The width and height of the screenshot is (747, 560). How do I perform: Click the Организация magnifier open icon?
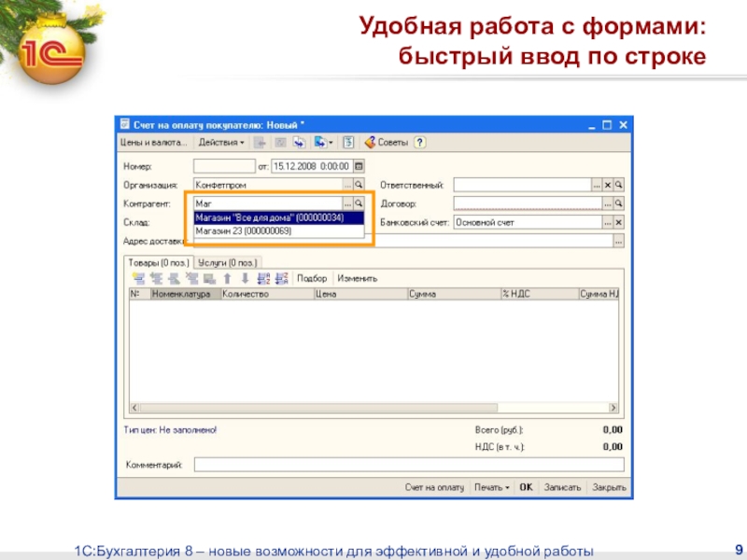pos(359,185)
